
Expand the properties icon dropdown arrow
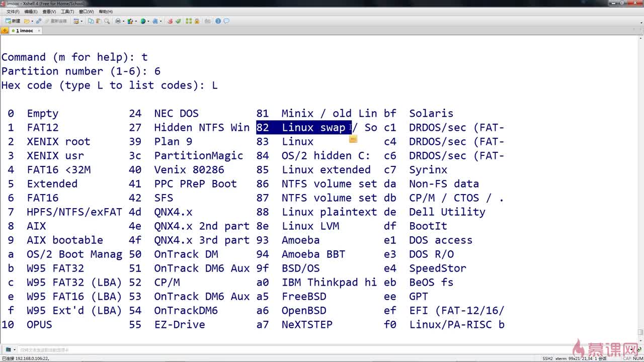tap(82, 21)
